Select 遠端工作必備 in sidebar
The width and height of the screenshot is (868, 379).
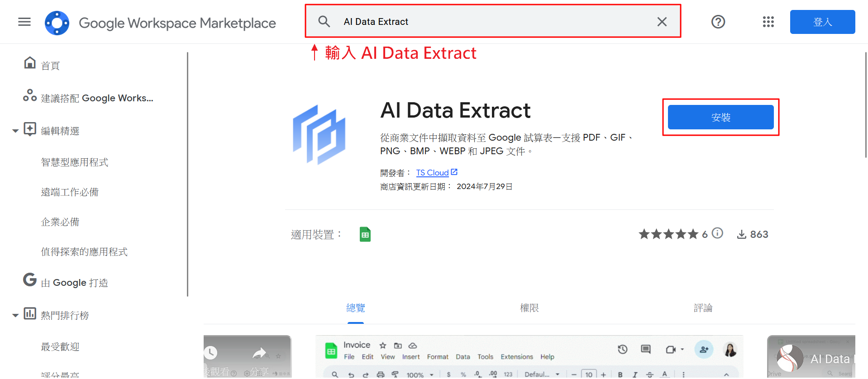click(x=70, y=192)
